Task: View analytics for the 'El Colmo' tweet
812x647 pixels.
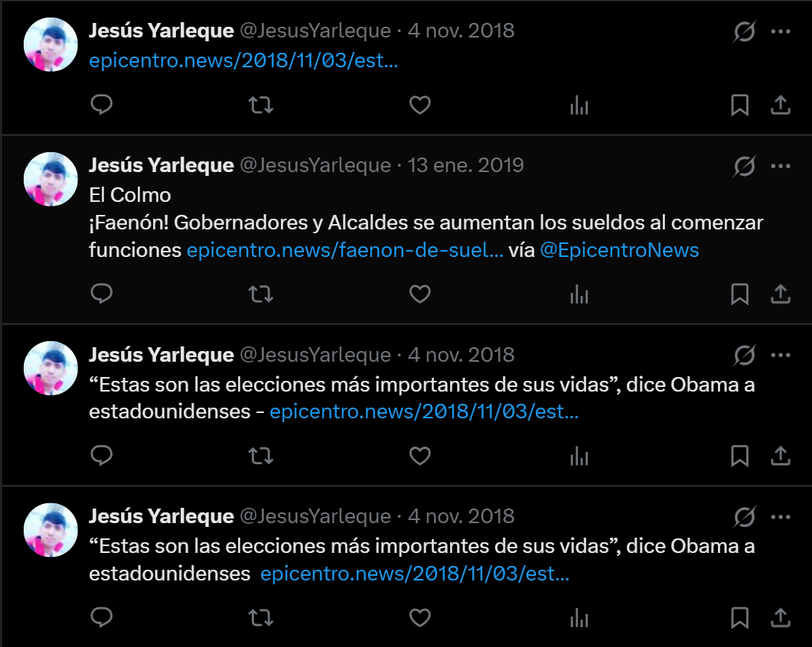Action: 579,294
